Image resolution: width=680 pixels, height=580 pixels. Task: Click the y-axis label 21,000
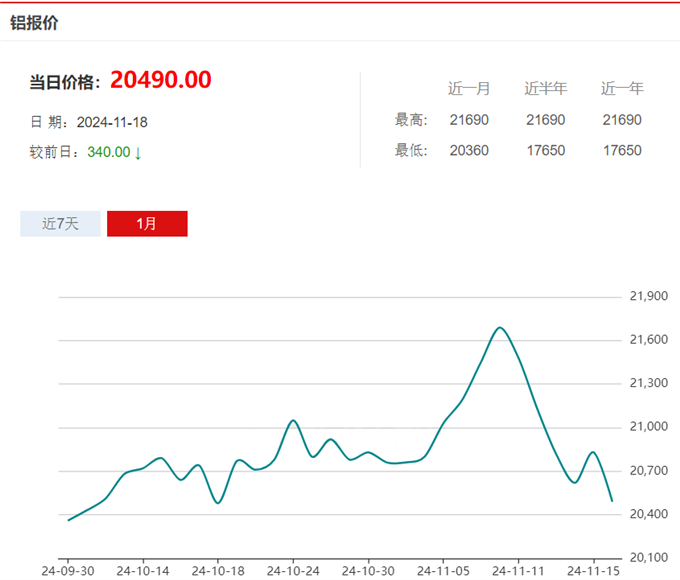tap(649, 427)
